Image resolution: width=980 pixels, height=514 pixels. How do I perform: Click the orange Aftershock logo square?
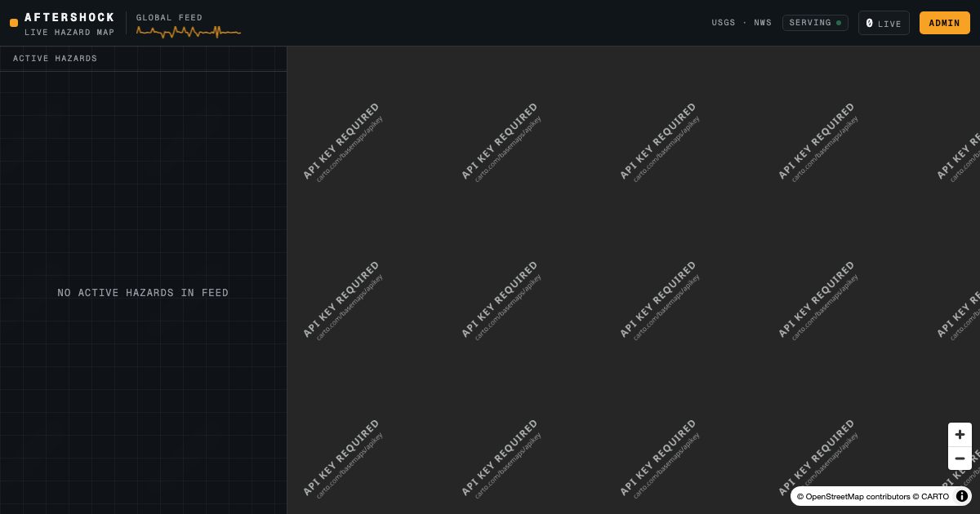tap(14, 23)
